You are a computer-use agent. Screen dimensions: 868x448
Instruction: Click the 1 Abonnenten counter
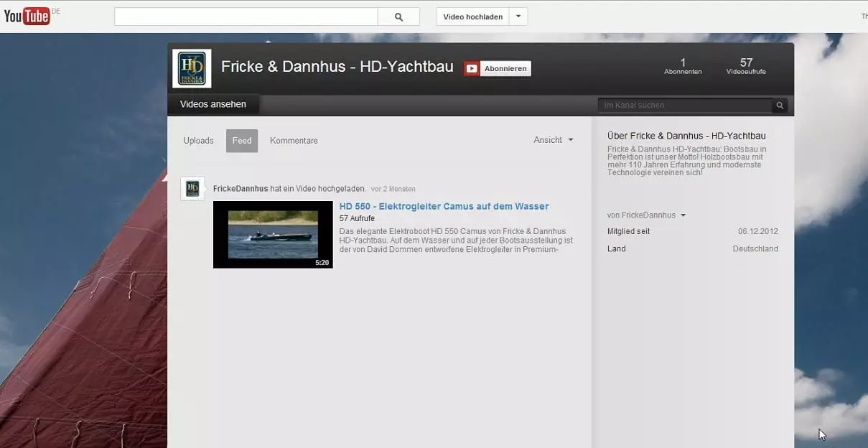(683, 66)
